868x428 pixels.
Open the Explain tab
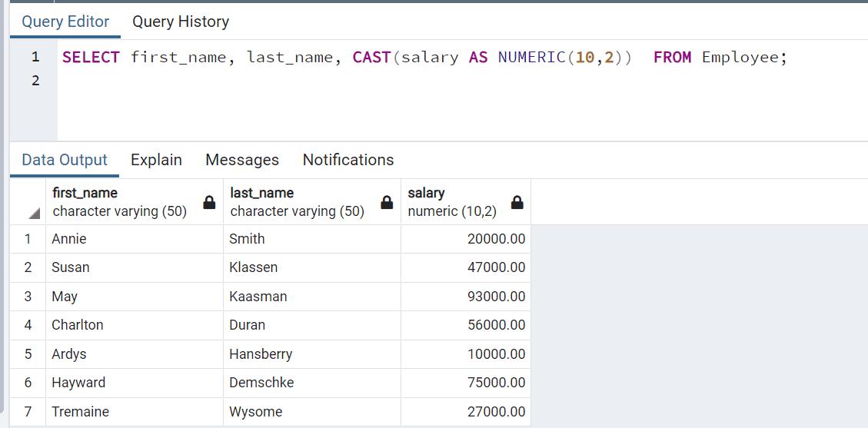tap(156, 160)
